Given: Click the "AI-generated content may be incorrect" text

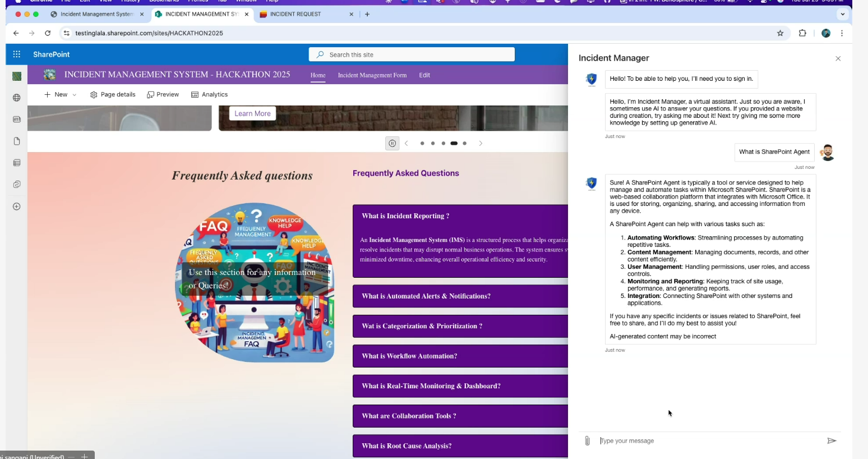Looking at the screenshot, I should 663,337.
